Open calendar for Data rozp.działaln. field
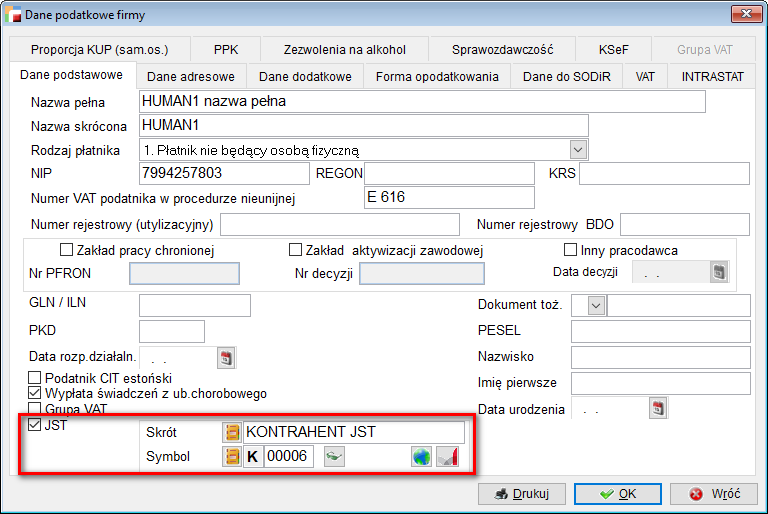Screen dimensions: 768x514 (225, 357)
